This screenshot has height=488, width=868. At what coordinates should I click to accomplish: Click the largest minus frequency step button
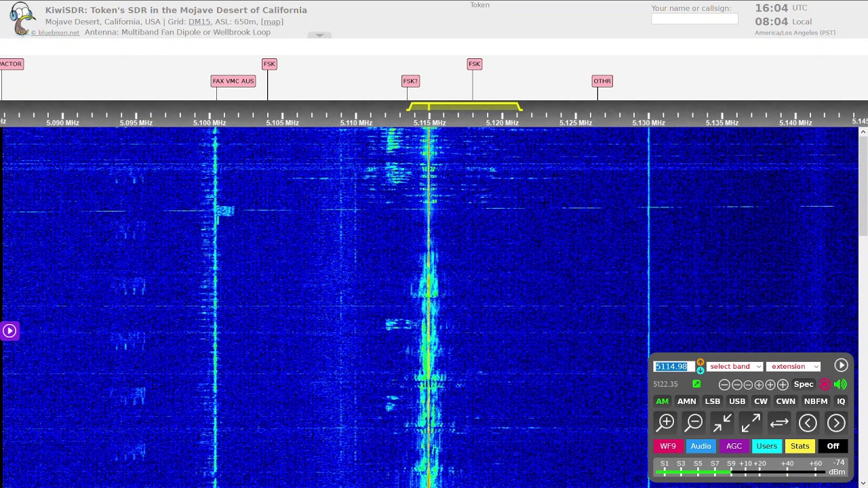click(724, 385)
